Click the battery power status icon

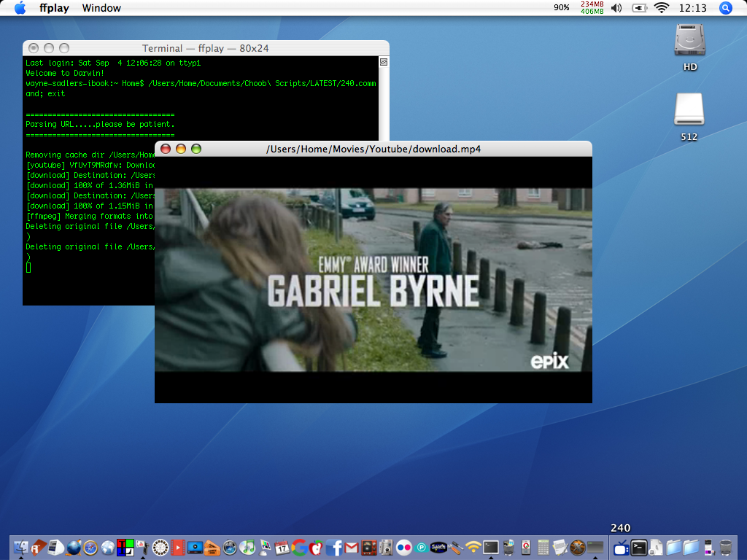[x=639, y=7]
